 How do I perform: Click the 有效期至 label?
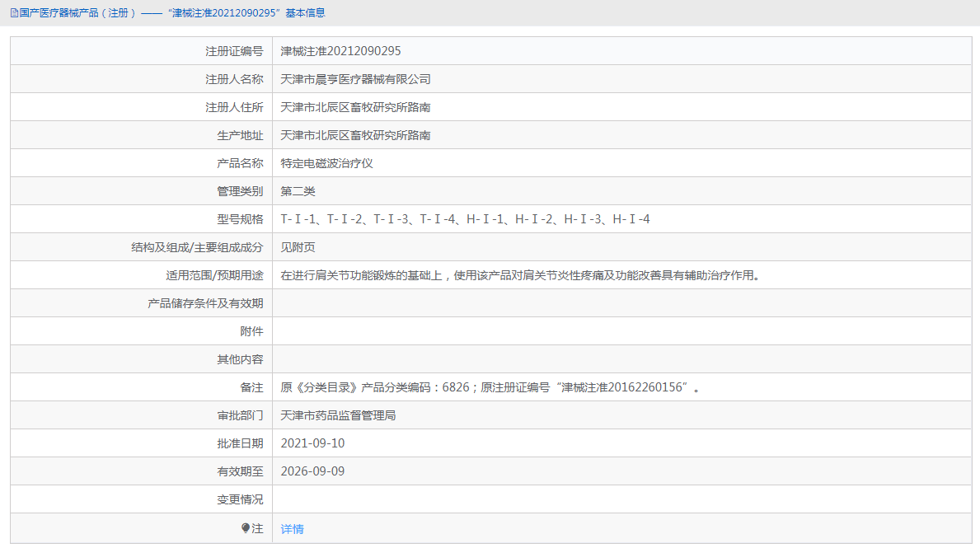click(x=240, y=471)
